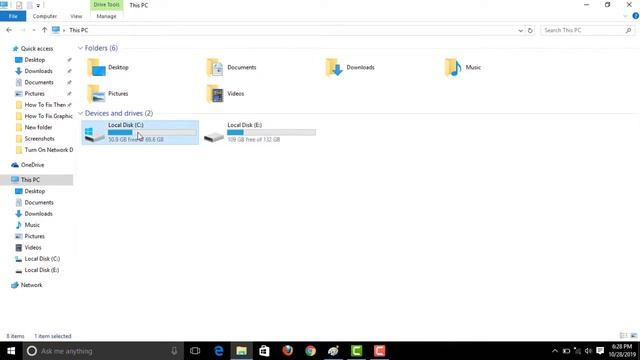Refresh the This PC view
Viewport: 640px width, 360px height.
[x=530, y=30]
